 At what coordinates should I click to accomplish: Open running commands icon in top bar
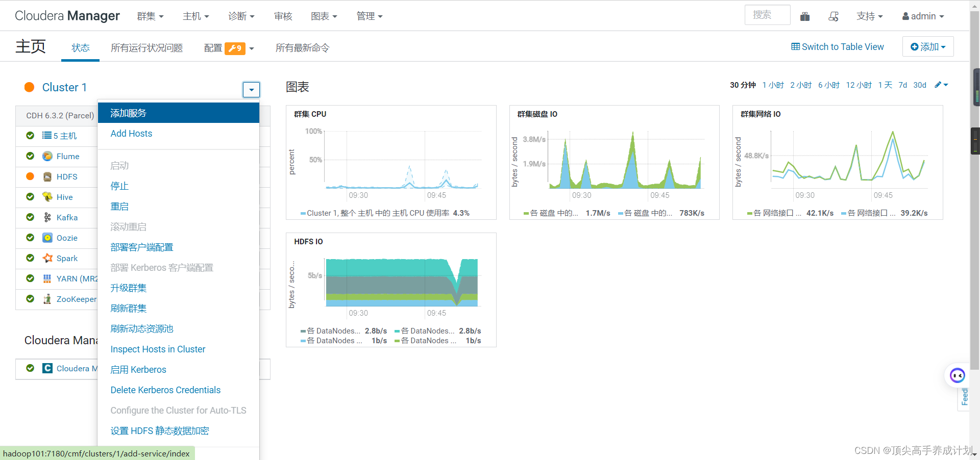click(834, 16)
